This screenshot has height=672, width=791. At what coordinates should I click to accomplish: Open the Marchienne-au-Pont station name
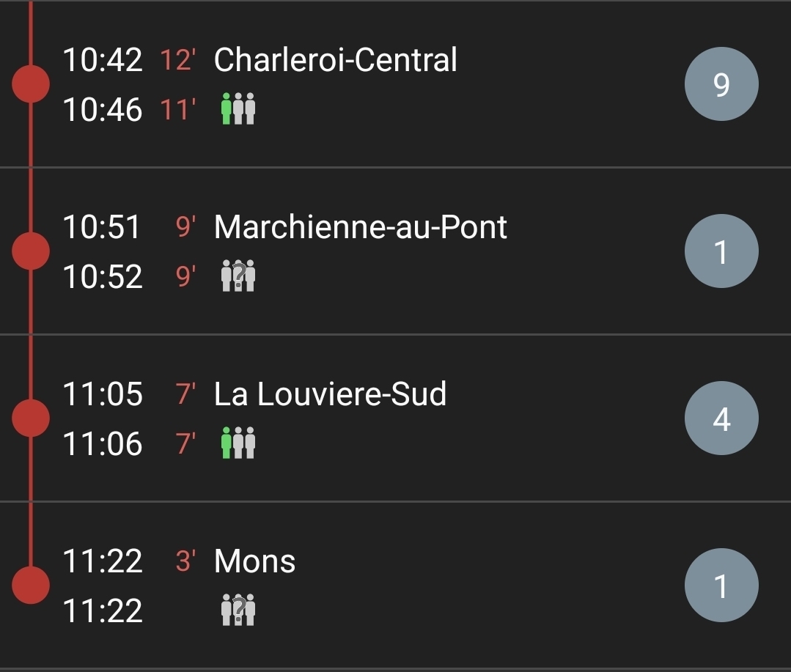tap(360, 226)
